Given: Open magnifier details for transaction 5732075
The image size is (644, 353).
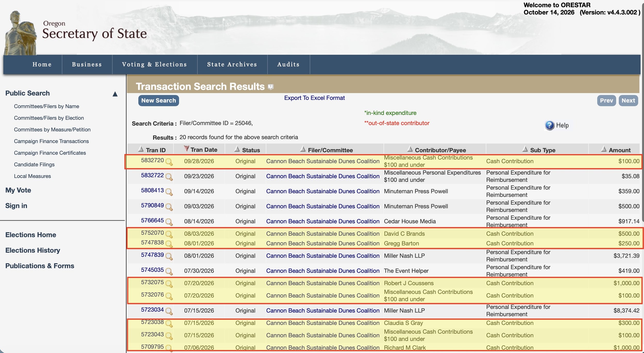Looking at the screenshot, I should click(169, 284).
